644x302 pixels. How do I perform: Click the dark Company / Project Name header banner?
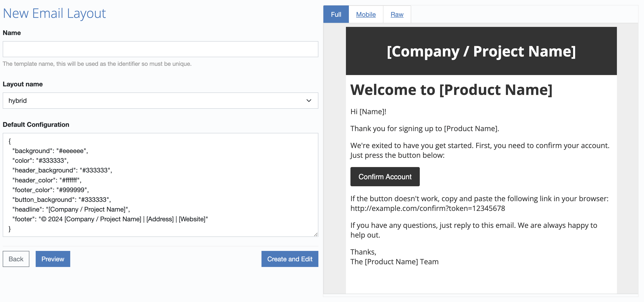[x=481, y=51]
